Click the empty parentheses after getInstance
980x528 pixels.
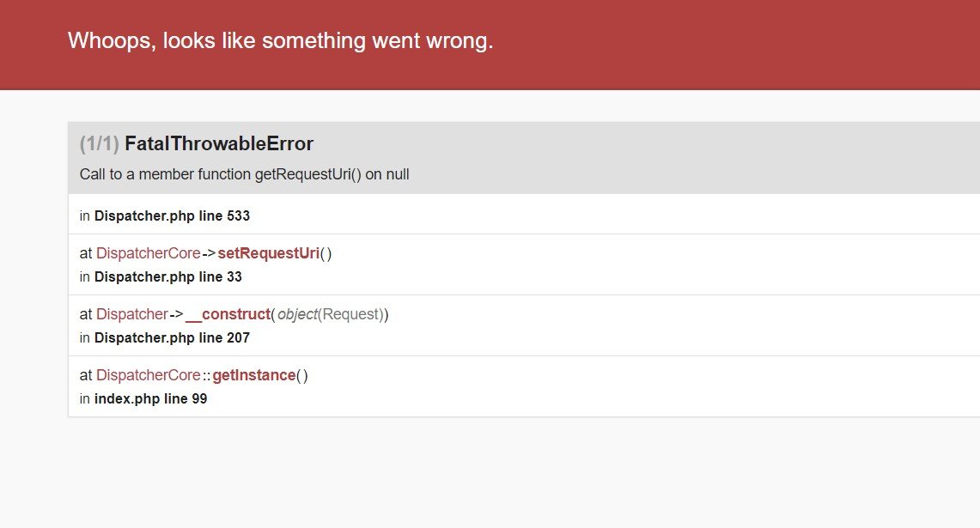[x=301, y=375]
